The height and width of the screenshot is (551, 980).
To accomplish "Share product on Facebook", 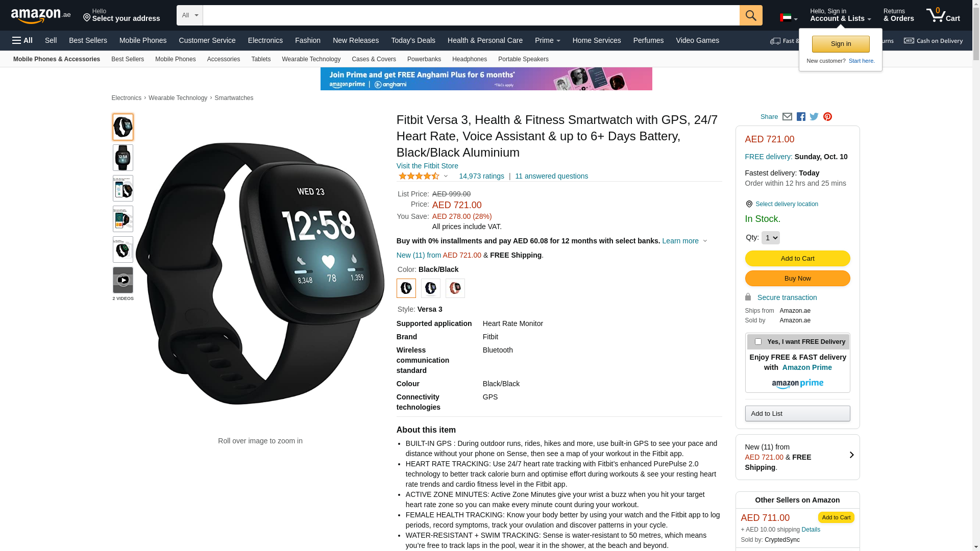I will [x=801, y=117].
